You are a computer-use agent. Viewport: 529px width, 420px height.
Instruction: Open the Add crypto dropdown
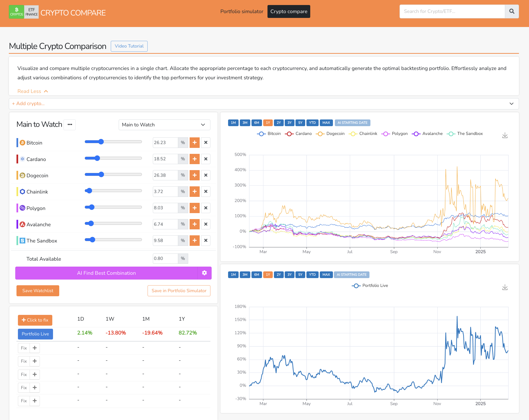pyautogui.click(x=264, y=104)
